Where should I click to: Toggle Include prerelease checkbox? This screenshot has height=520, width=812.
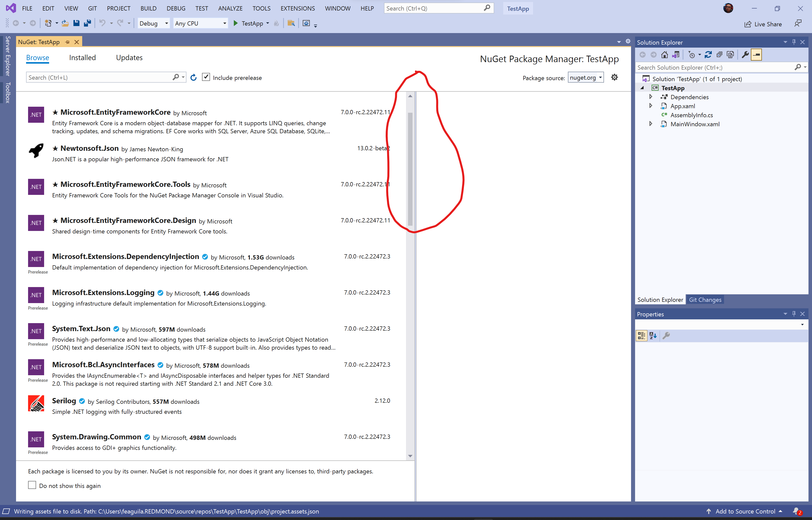click(206, 77)
